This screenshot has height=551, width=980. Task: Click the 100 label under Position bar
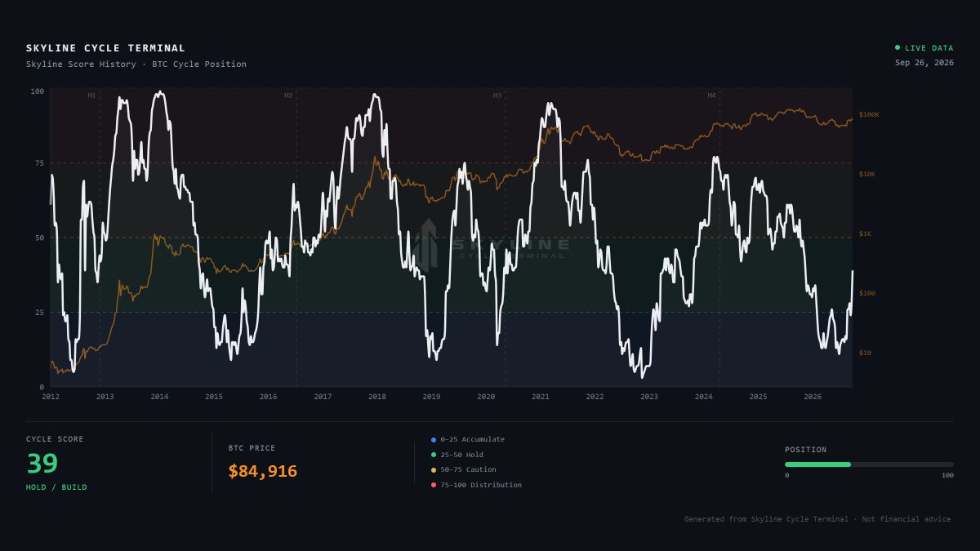947,475
